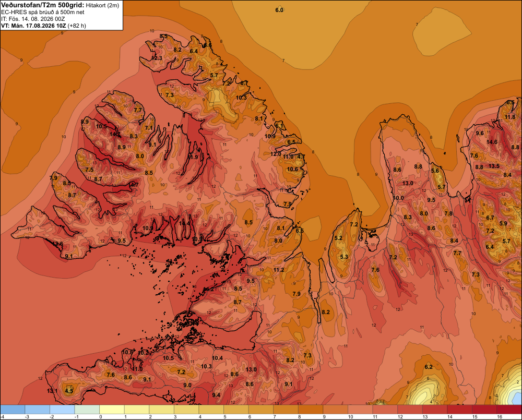Click the '11.8' temperature label
The height and width of the screenshot is (420, 522).
pos(510,117)
